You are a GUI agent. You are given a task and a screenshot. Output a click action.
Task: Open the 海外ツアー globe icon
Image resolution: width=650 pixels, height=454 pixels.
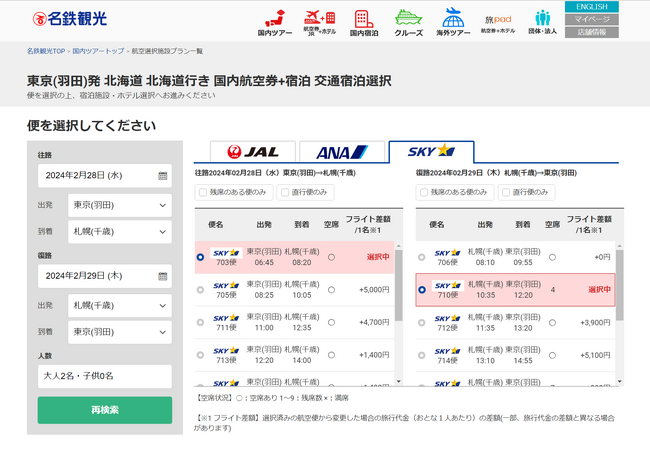pyautogui.click(x=453, y=23)
